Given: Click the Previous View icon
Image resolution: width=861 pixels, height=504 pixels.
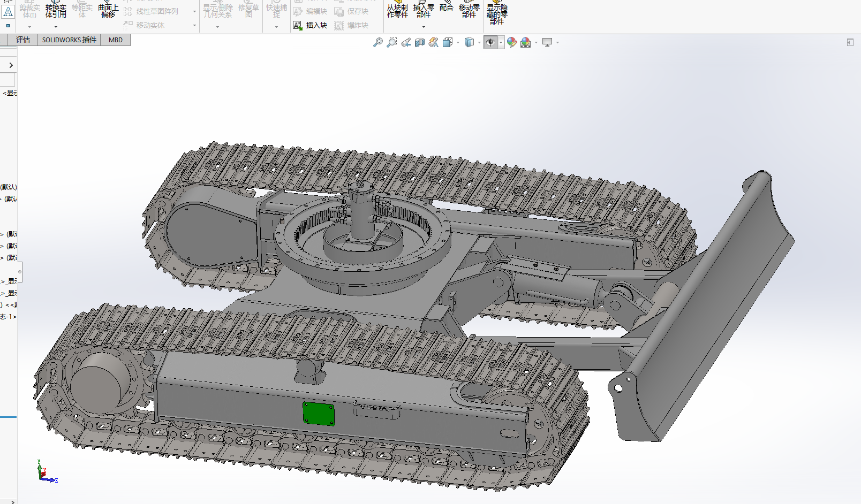Looking at the screenshot, I should (x=406, y=42).
